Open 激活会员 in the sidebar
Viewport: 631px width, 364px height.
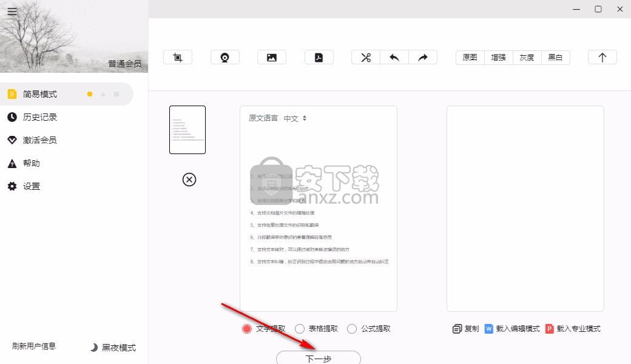[40, 140]
